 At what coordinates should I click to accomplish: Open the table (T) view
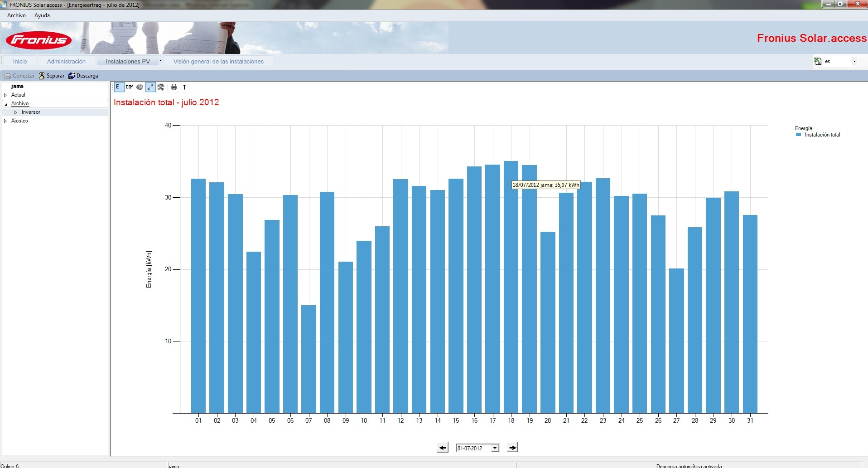pyautogui.click(x=184, y=87)
